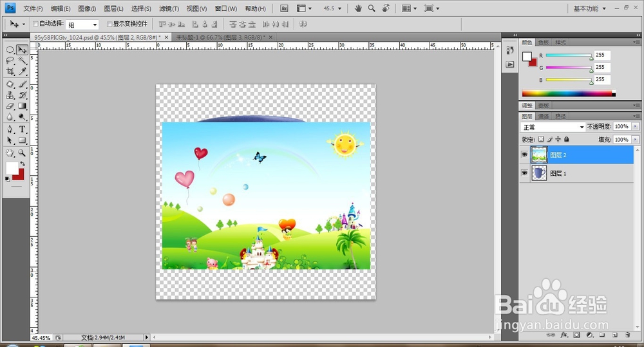The width and height of the screenshot is (644, 347).
Task: Toggle lock transparent pixels
Action: 541,139
